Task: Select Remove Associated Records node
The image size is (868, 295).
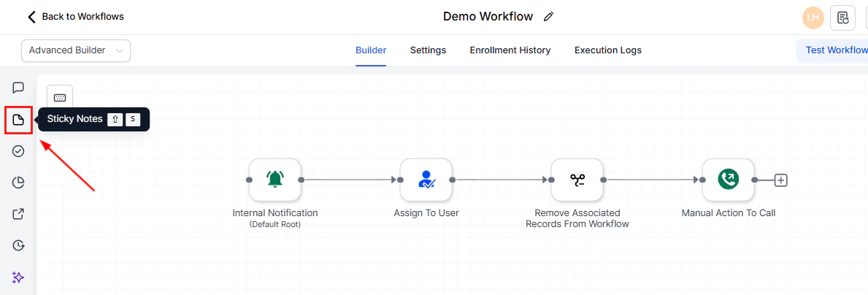Action: [577, 180]
